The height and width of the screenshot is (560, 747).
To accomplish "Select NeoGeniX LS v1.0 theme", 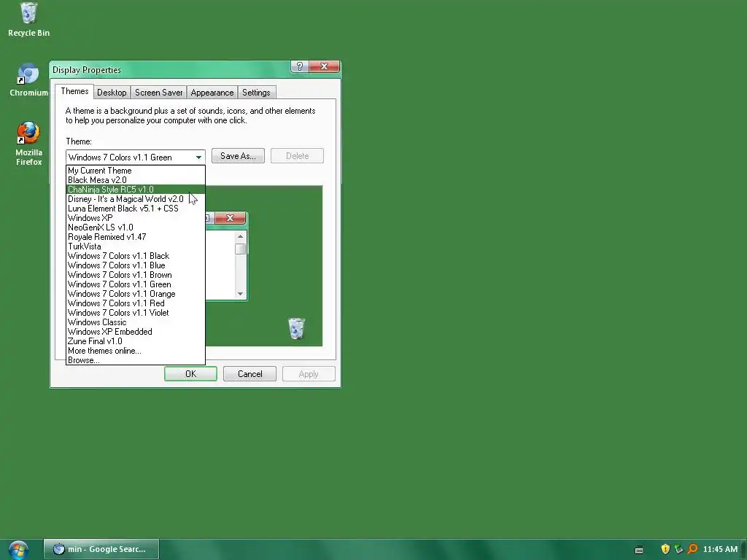I will (x=136, y=227).
